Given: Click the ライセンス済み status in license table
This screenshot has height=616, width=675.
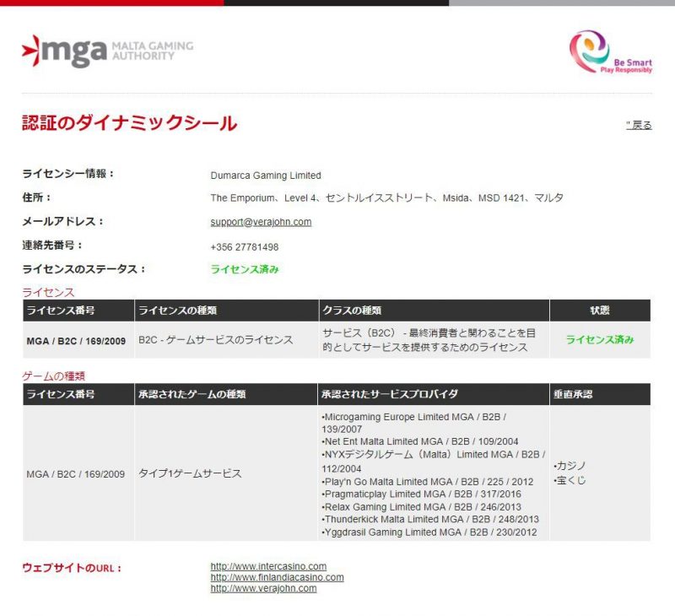Looking at the screenshot, I should pos(600,339).
